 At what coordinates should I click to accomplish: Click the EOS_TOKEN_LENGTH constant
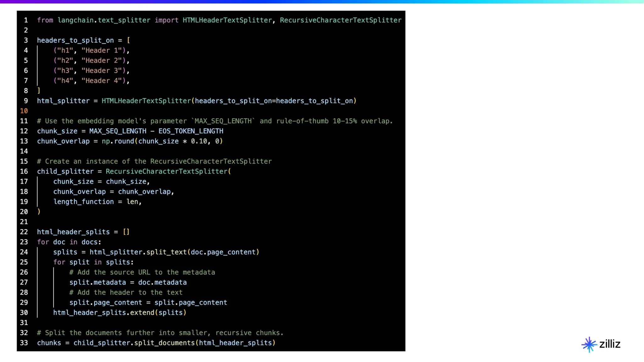pyautogui.click(x=191, y=131)
